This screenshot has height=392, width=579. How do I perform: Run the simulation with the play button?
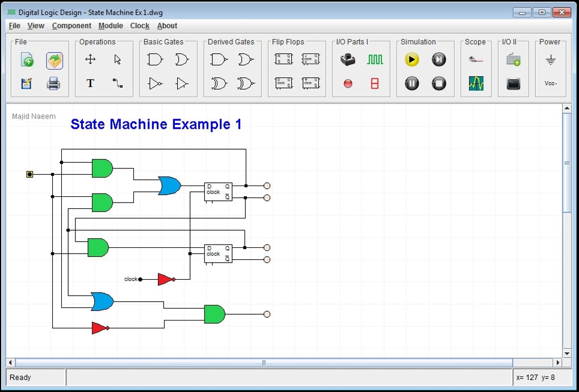pos(411,58)
